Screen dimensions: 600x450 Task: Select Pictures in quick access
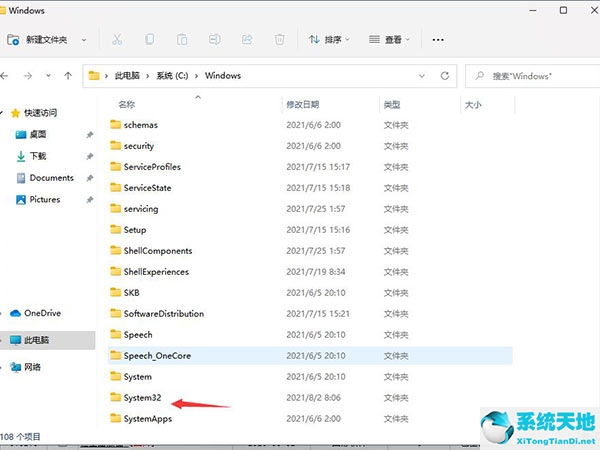click(x=45, y=199)
